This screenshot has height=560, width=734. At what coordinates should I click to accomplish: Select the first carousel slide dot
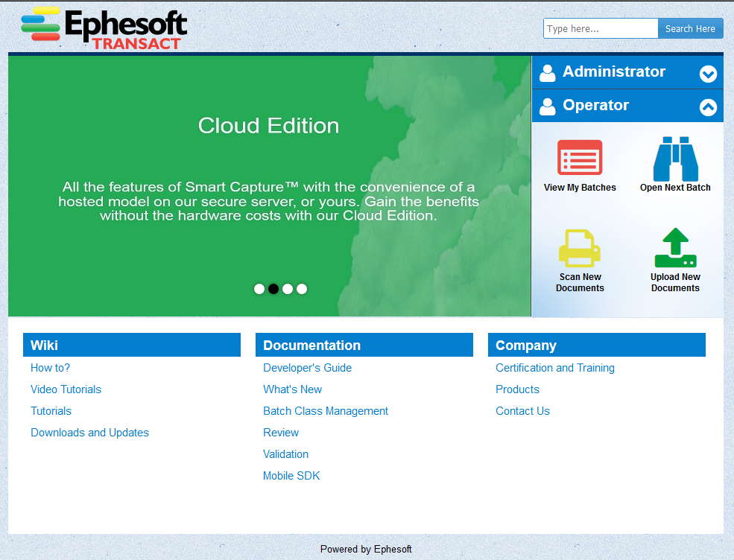pos(259,289)
